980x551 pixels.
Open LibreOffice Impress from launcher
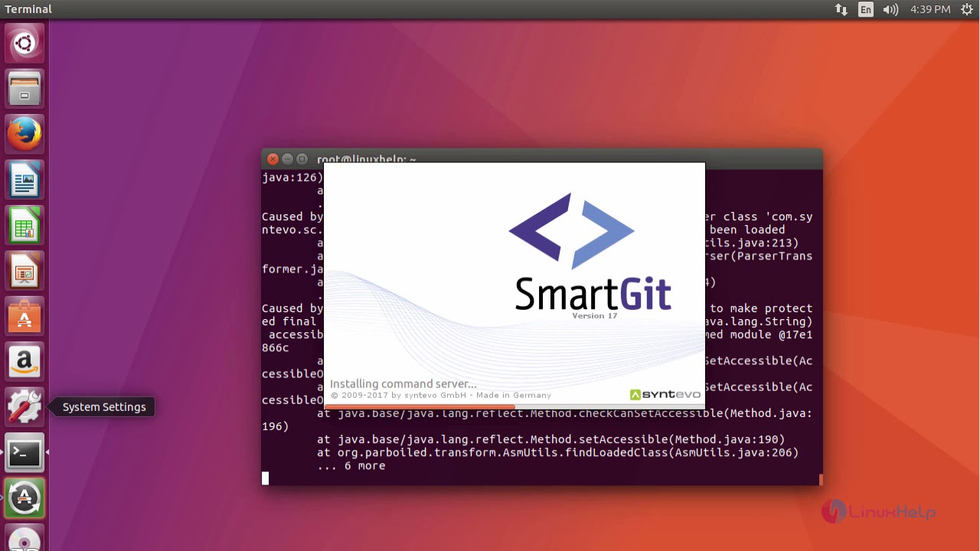24,271
